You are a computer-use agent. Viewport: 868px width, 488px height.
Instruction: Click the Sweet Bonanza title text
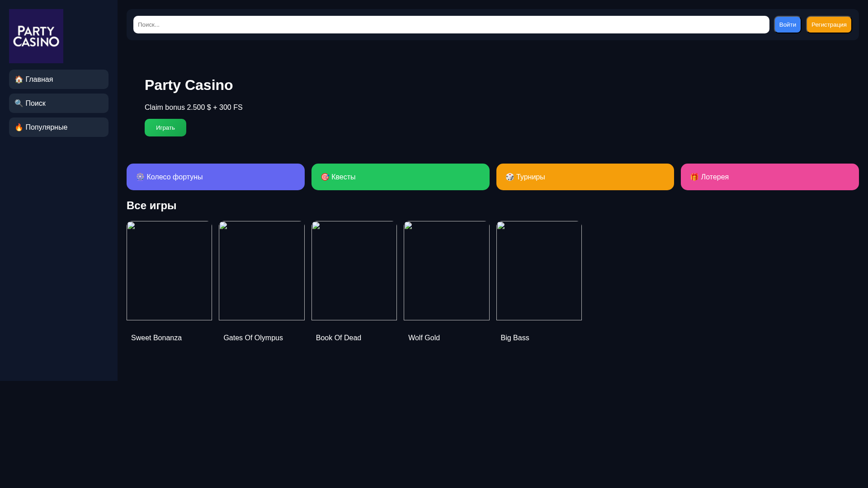point(156,338)
